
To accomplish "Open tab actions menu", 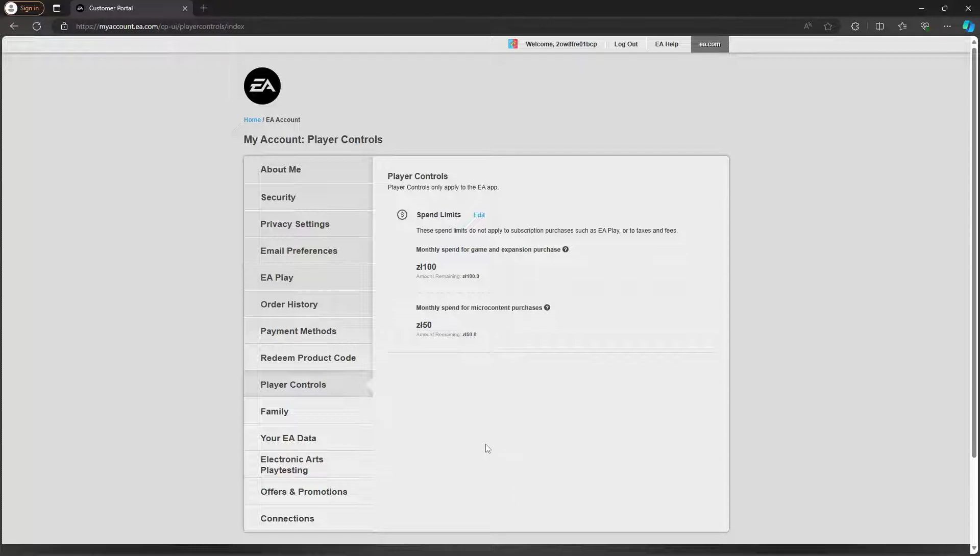I will 57,8.
